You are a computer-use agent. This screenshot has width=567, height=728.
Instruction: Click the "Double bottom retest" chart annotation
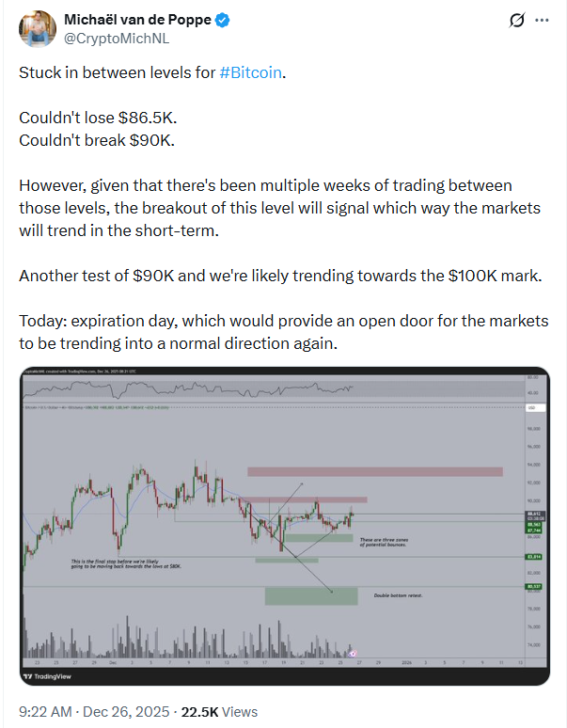(401, 595)
